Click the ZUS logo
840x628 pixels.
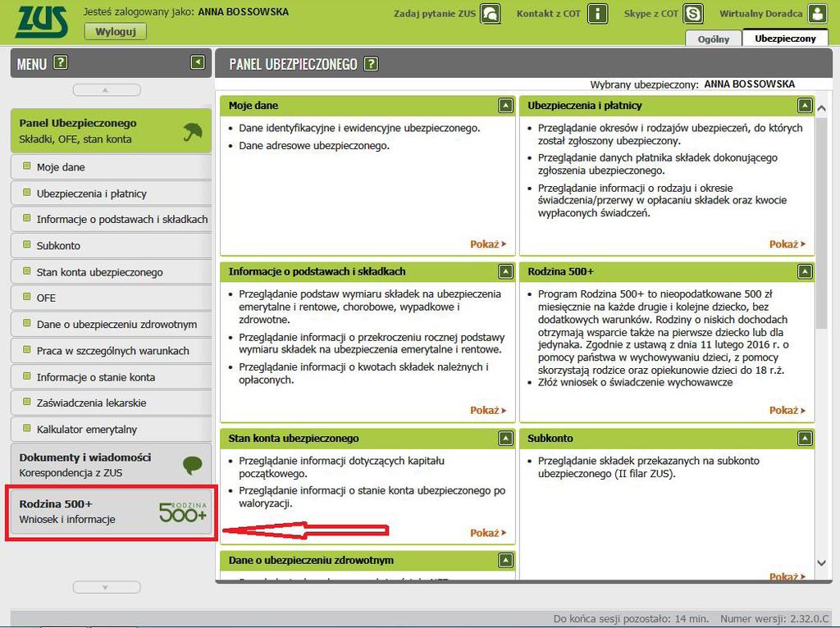[x=42, y=22]
